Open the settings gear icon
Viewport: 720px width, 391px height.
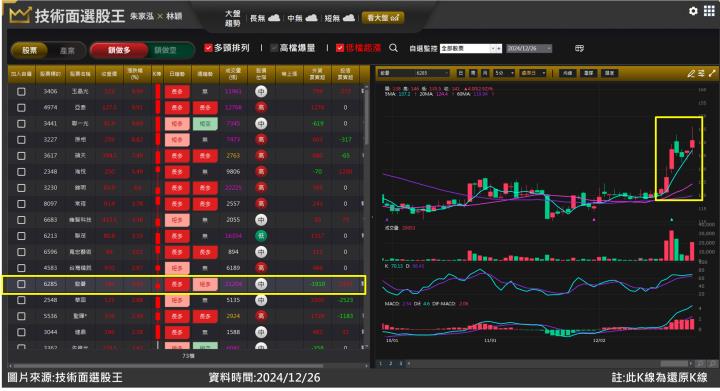point(693,11)
